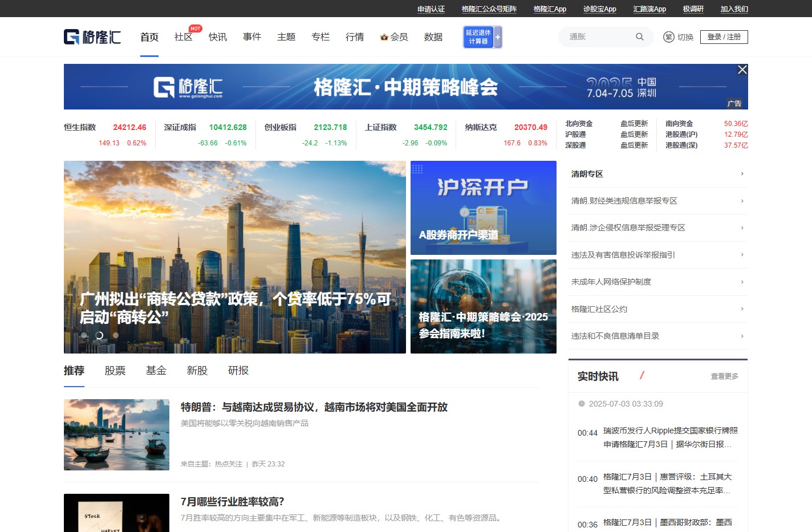Screen dimensions: 812x532
Task: Open headline 特朗普：与越南达成贸易协议
Action: (314, 407)
